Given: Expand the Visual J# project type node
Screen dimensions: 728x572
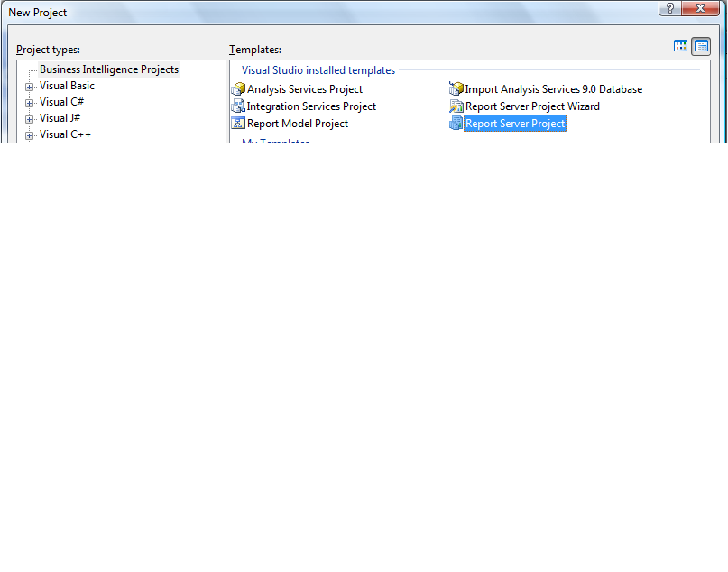Looking at the screenshot, I should [29, 119].
